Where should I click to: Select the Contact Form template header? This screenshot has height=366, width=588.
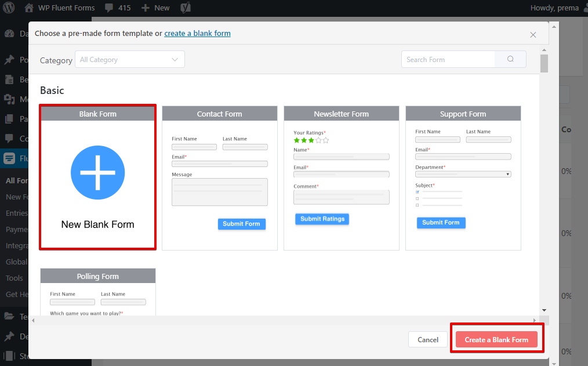(x=220, y=114)
